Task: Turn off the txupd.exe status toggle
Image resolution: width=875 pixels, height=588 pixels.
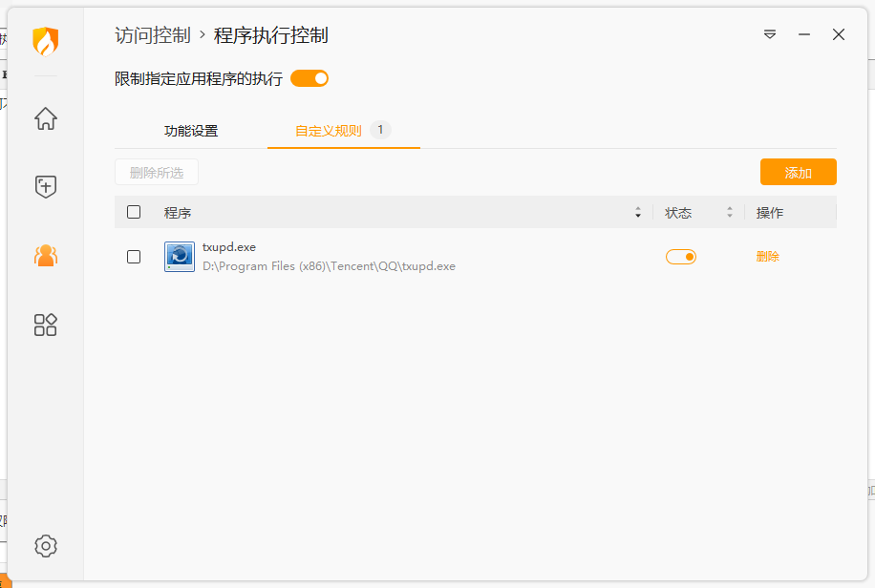Action: (x=681, y=256)
